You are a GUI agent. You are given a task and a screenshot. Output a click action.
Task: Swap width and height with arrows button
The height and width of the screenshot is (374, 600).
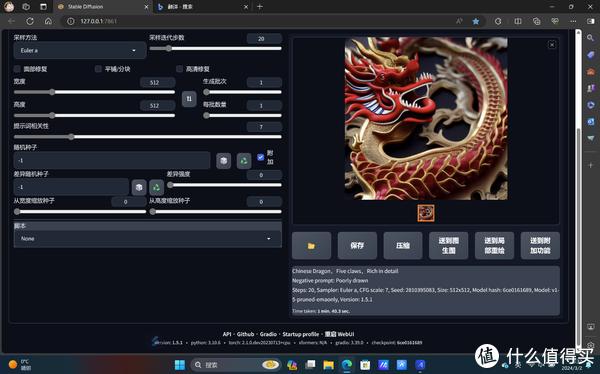click(x=189, y=99)
